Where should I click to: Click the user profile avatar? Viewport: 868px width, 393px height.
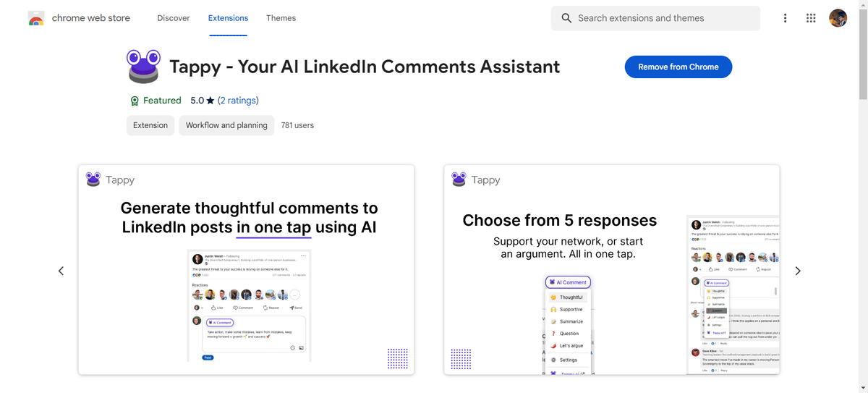point(838,18)
